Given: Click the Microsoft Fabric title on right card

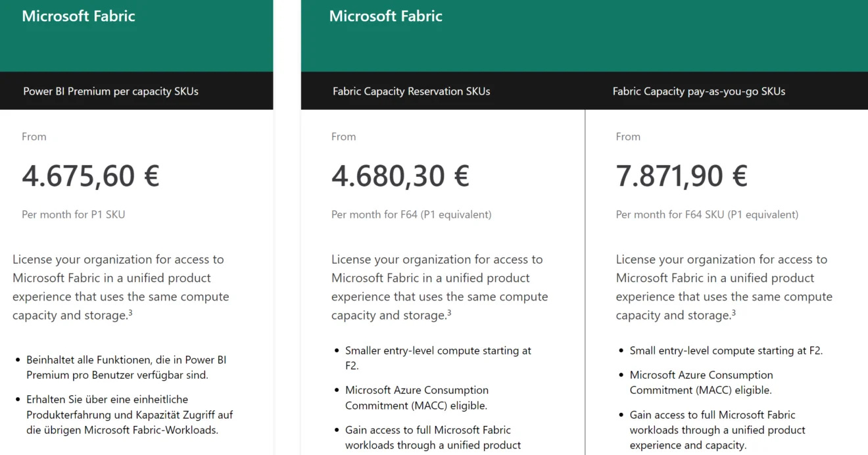Looking at the screenshot, I should coord(386,16).
